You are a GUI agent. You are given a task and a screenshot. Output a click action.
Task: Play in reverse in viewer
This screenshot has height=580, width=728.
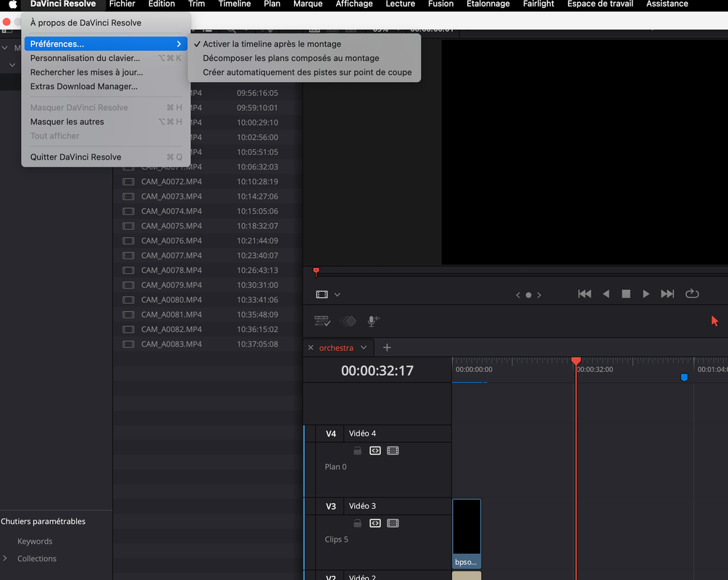tap(606, 294)
